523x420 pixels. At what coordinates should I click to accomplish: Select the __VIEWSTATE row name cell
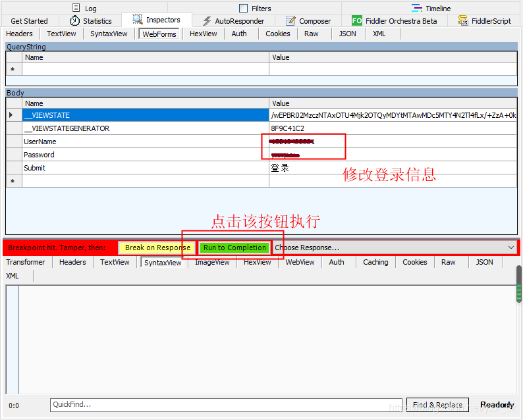click(x=146, y=115)
